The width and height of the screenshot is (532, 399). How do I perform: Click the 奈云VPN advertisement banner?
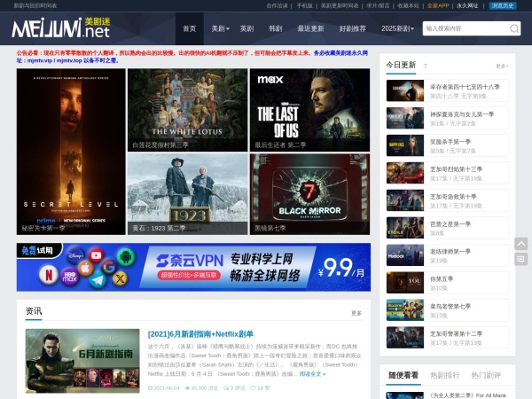point(193,267)
